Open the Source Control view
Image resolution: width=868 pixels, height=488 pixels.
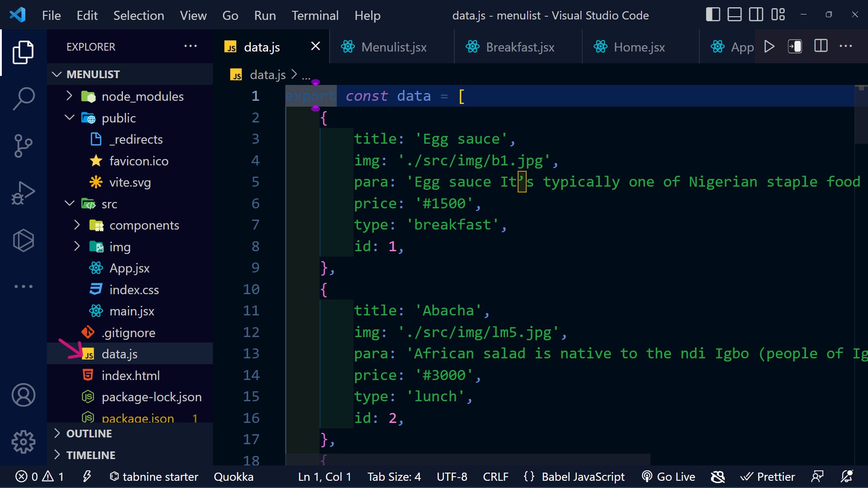23,145
